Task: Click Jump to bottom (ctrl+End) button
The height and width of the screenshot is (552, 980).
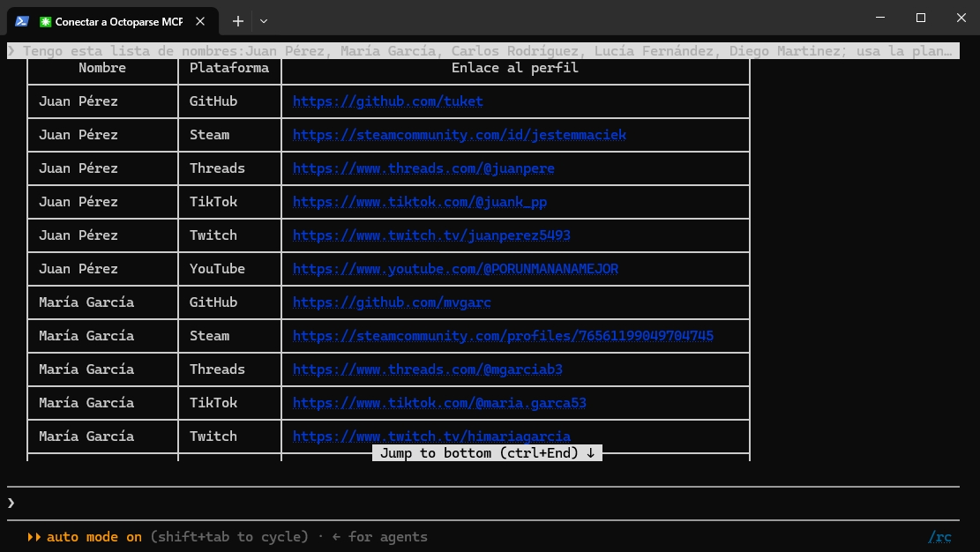Action: click(x=488, y=453)
